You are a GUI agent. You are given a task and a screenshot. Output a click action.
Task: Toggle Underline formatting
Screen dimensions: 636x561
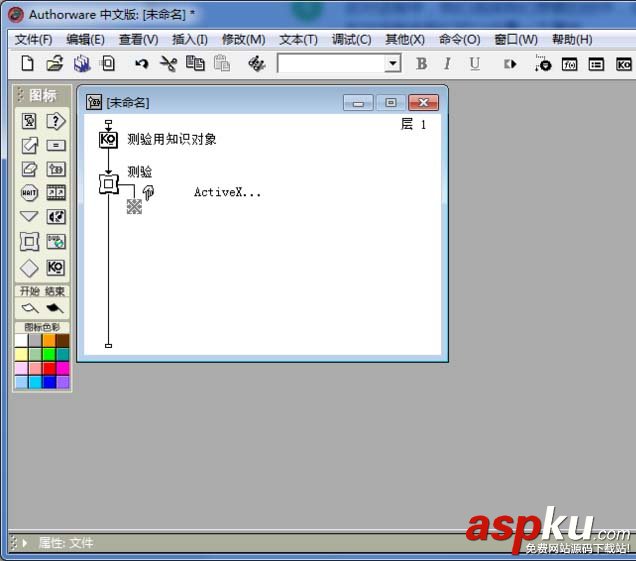point(474,64)
